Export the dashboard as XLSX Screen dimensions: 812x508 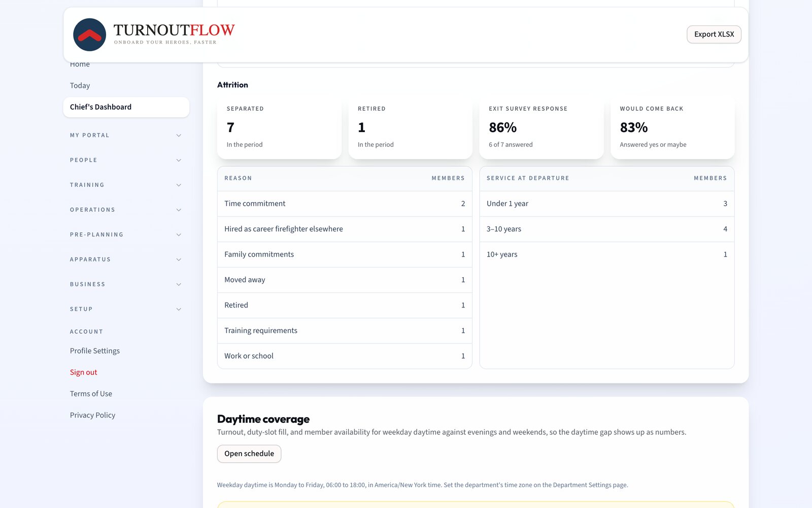point(714,35)
